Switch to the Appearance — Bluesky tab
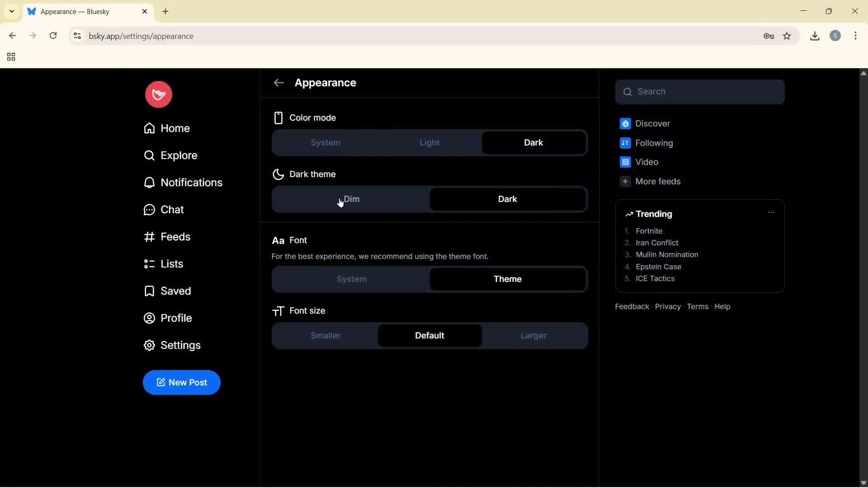 pyautogui.click(x=81, y=11)
